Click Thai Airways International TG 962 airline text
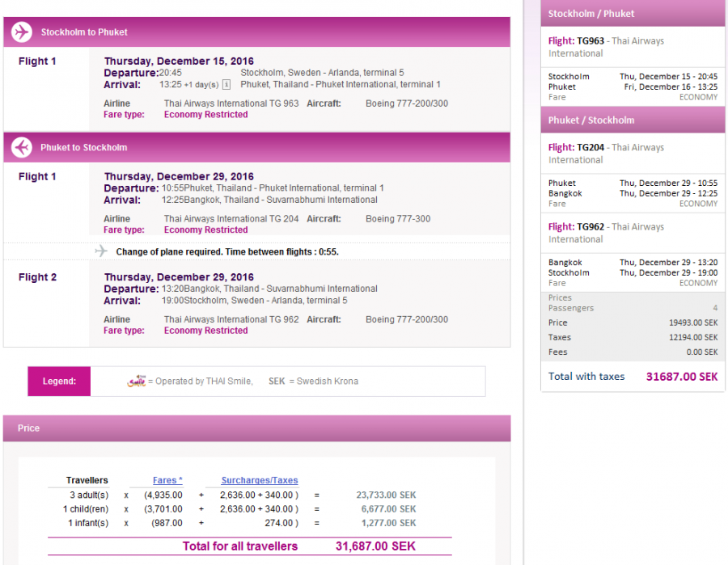728x565 pixels. pos(231,319)
